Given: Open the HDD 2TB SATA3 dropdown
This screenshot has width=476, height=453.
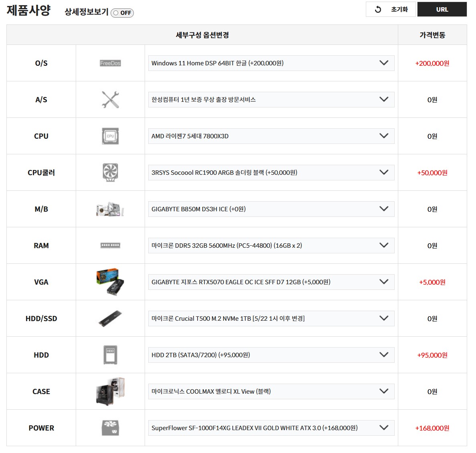Looking at the screenshot, I should point(271,355).
